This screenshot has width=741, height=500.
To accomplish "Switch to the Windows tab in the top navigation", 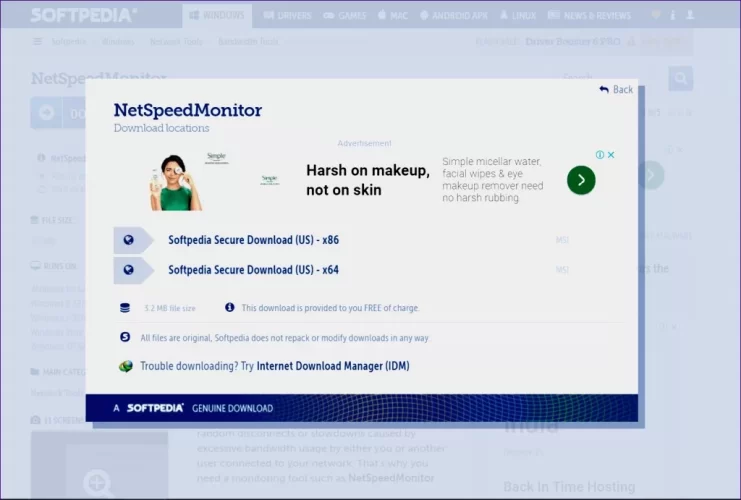I will [217, 15].
